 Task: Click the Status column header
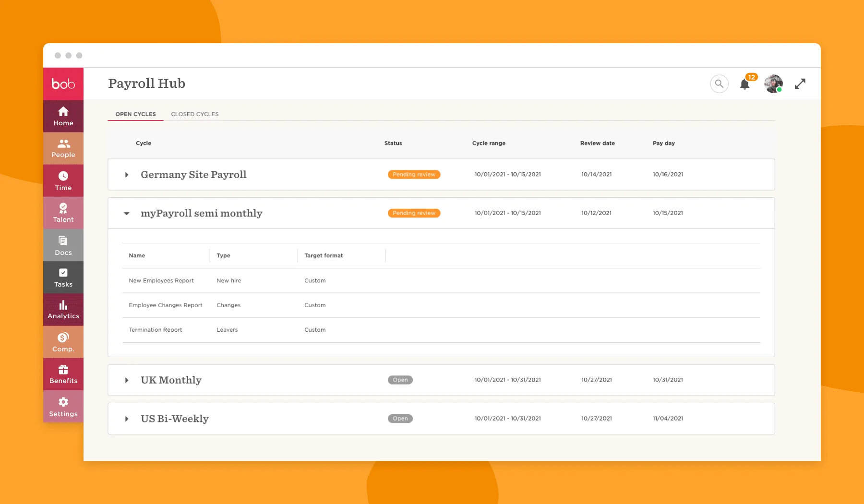pyautogui.click(x=393, y=143)
